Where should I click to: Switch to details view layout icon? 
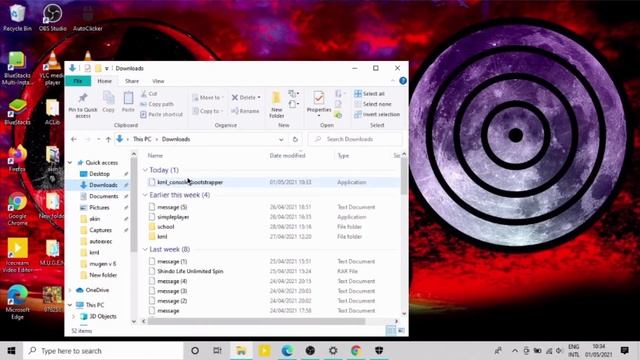391,330
